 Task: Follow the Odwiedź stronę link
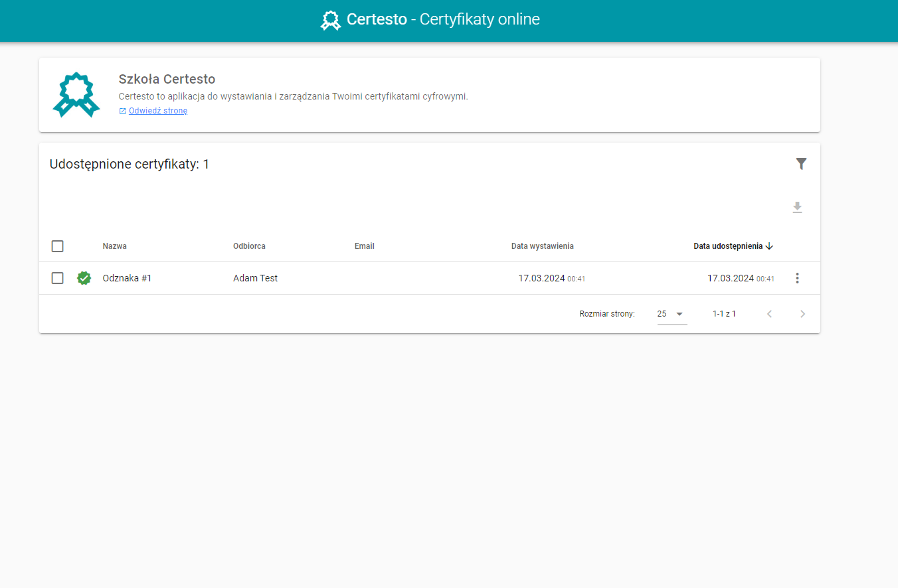tap(158, 111)
